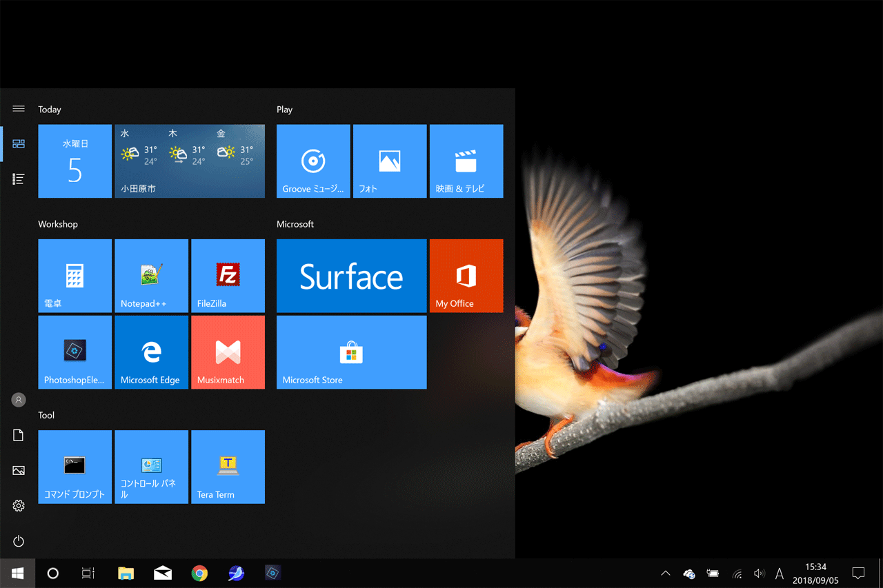Open PhotoshopElements tile
This screenshot has height=588, width=883.
[75, 352]
